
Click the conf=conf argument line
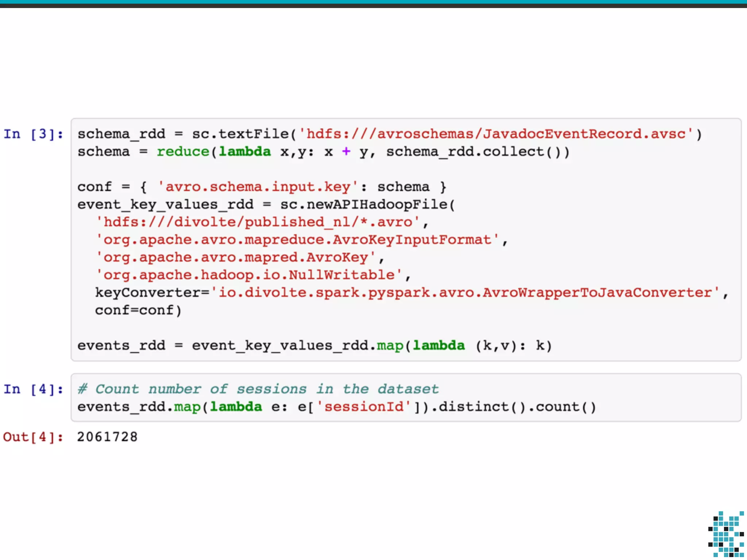pyautogui.click(x=138, y=310)
